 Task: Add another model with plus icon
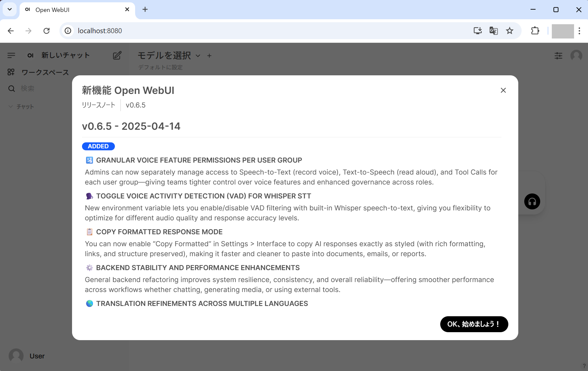[x=209, y=56]
